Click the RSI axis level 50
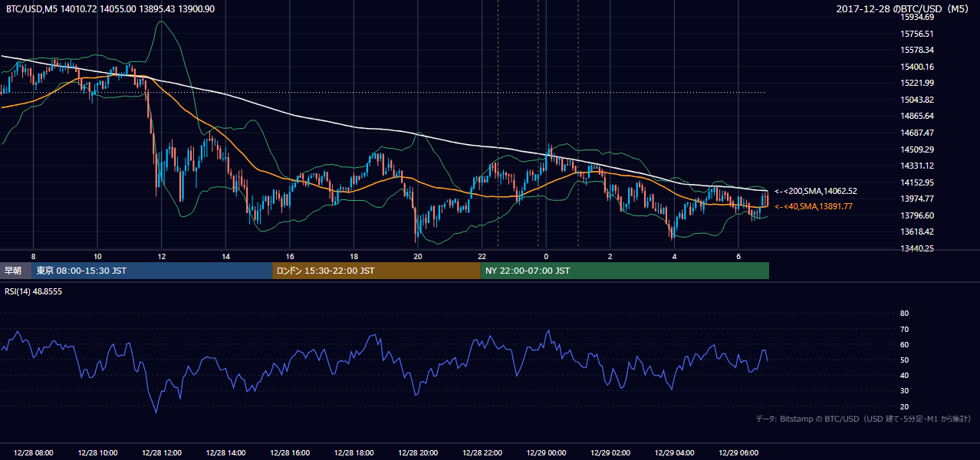Screen dimensions: 980x460 (x=904, y=360)
